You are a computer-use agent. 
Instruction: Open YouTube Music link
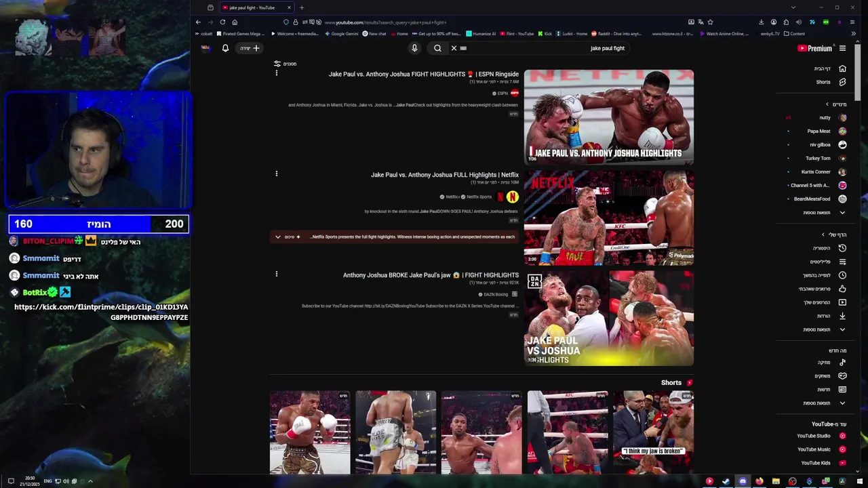point(821,449)
